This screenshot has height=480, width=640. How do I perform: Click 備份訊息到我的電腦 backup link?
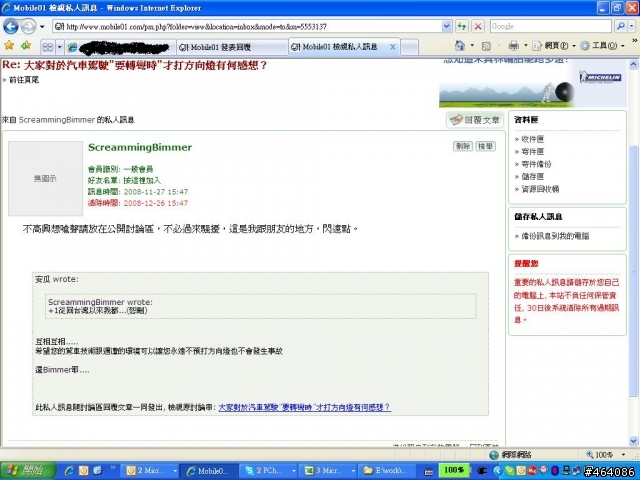pyautogui.click(x=555, y=236)
